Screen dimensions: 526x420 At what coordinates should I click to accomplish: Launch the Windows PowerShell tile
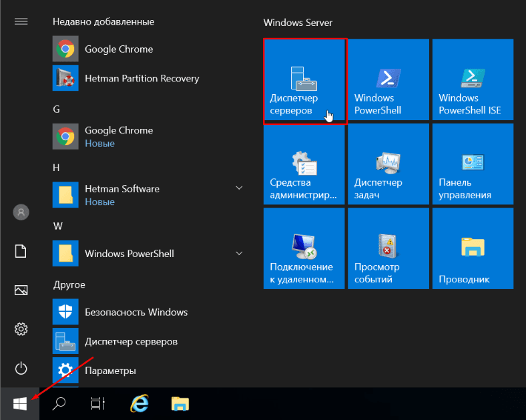pos(388,79)
